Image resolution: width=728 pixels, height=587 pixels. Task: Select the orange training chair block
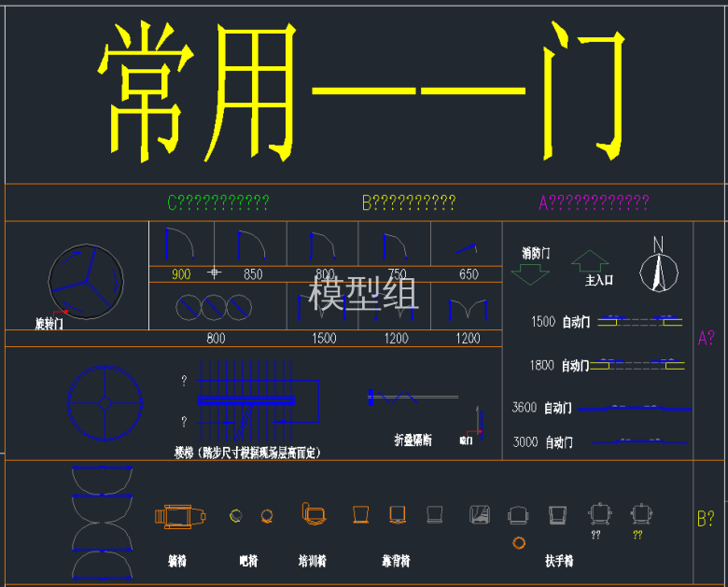click(x=314, y=513)
